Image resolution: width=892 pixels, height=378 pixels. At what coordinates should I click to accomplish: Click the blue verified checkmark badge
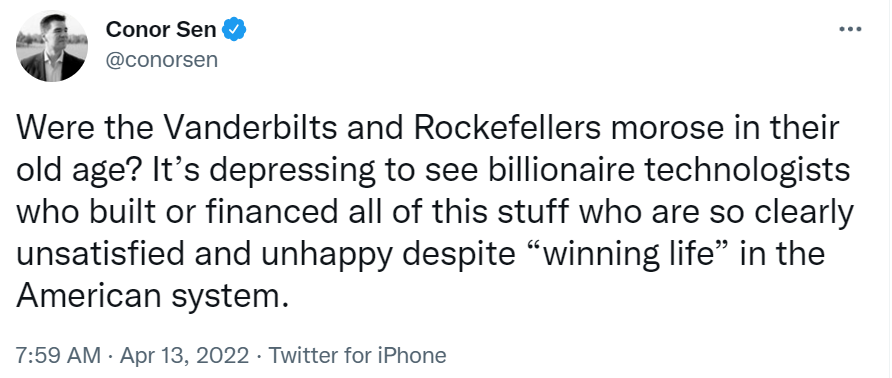[x=234, y=29]
